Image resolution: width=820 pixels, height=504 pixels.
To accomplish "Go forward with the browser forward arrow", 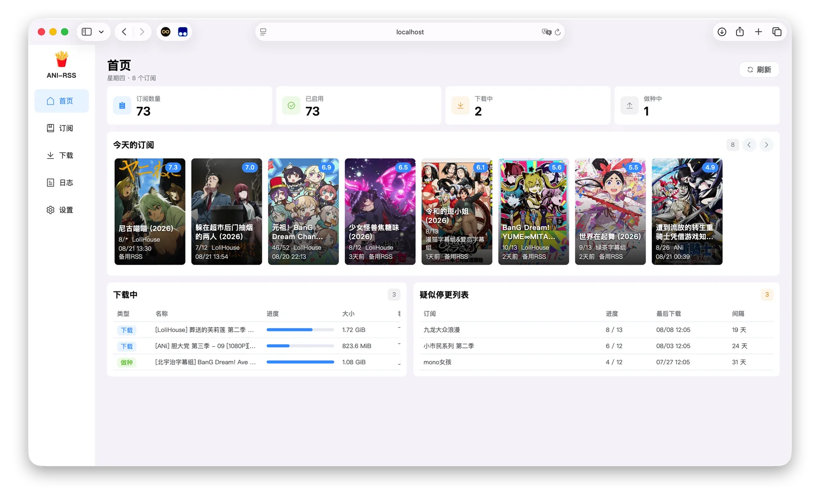I will coord(142,32).
